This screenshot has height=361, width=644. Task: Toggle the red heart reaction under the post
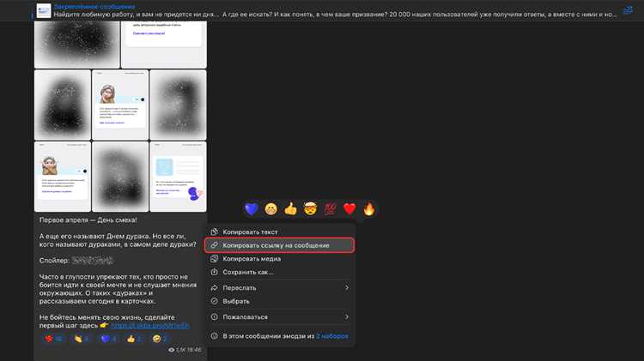click(53, 339)
